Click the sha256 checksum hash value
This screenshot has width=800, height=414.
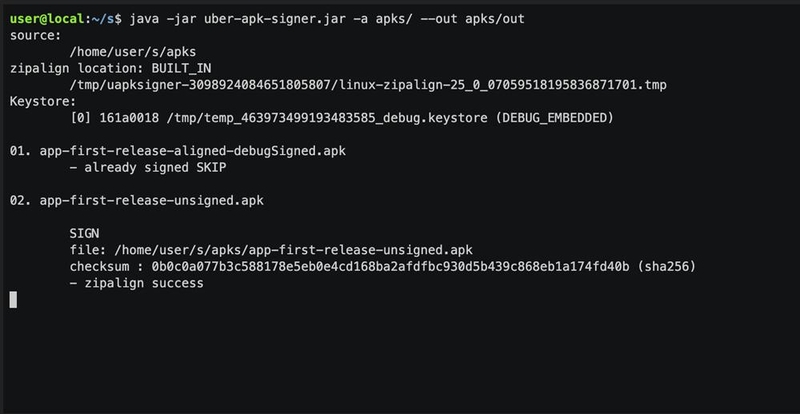(390, 266)
